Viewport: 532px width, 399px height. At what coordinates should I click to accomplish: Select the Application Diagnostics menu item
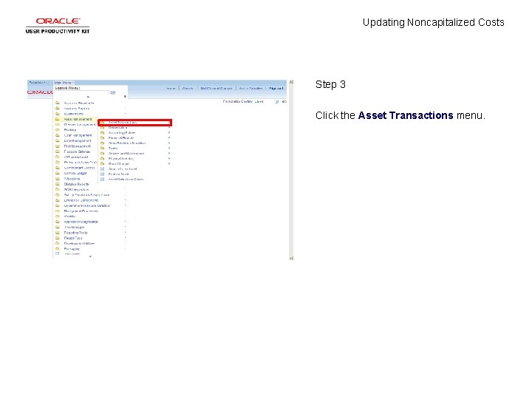[x=81, y=222]
